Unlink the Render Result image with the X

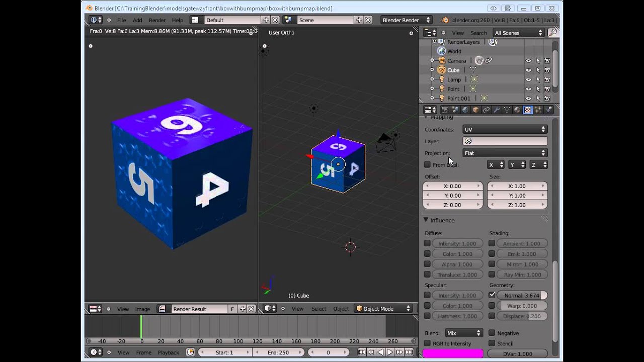click(252, 309)
